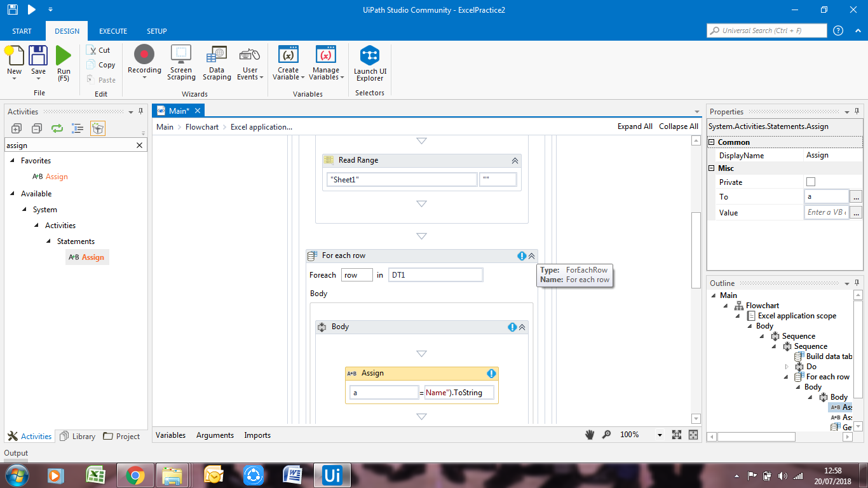Click the tree view options icon in Activities
Image resolution: width=868 pixels, height=488 pixels.
point(78,128)
